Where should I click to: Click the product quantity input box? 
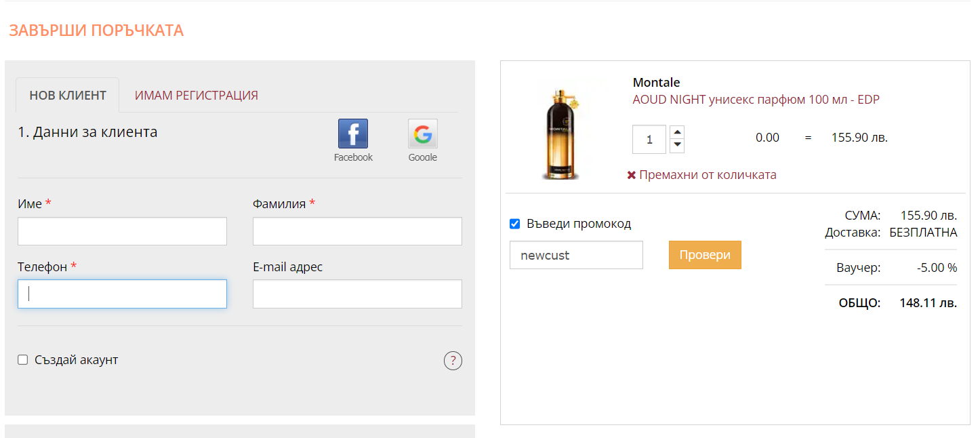(649, 140)
